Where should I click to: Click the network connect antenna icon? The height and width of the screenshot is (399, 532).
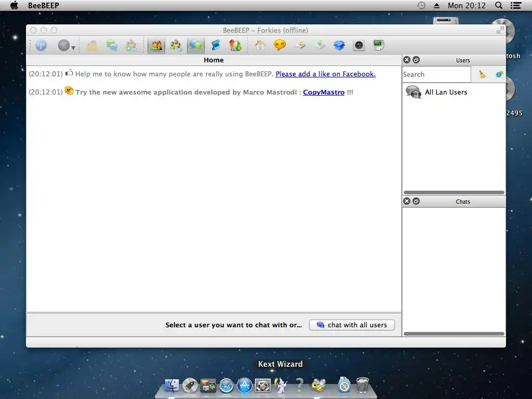click(41, 45)
